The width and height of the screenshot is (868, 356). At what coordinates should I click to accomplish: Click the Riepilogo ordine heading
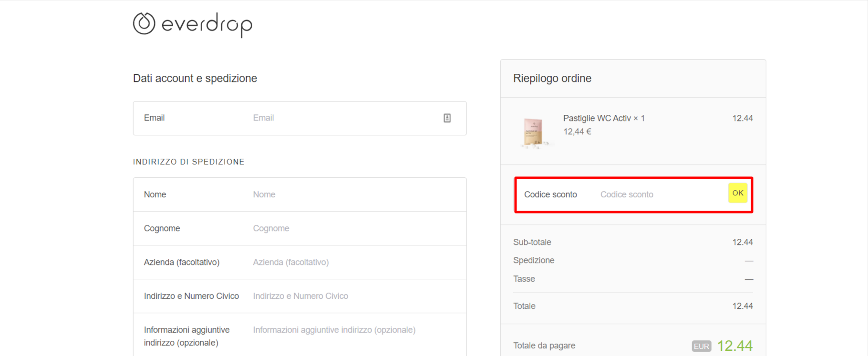[552, 78]
